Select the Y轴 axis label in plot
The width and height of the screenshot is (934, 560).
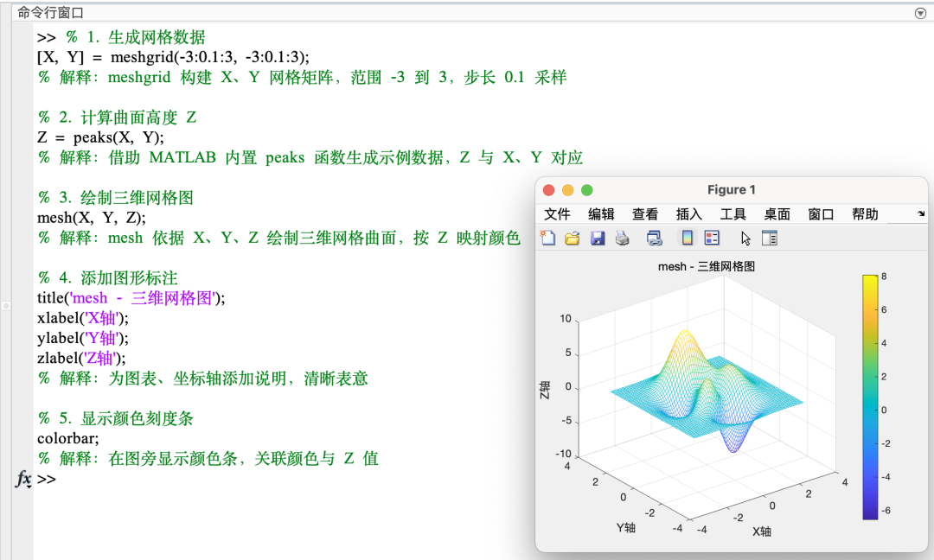[625, 527]
